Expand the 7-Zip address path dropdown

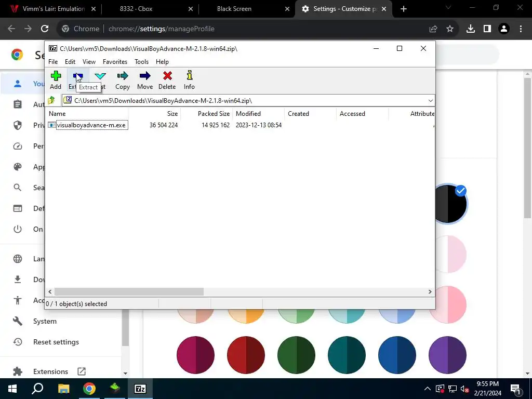click(x=430, y=101)
